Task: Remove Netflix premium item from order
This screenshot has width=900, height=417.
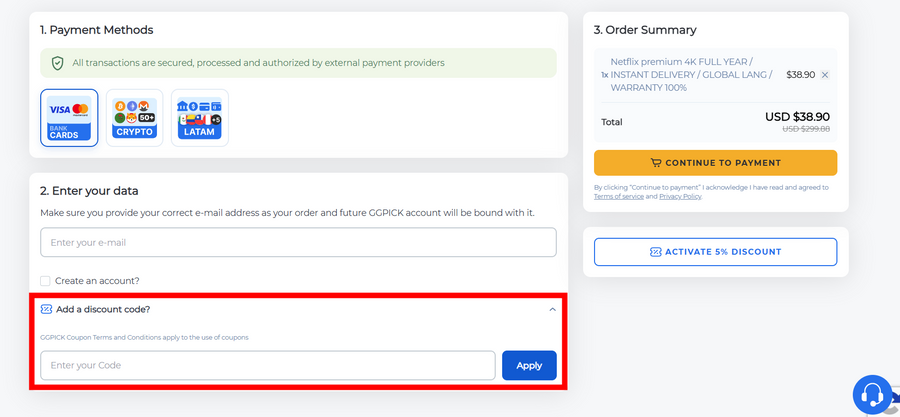Action: click(x=825, y=75)
